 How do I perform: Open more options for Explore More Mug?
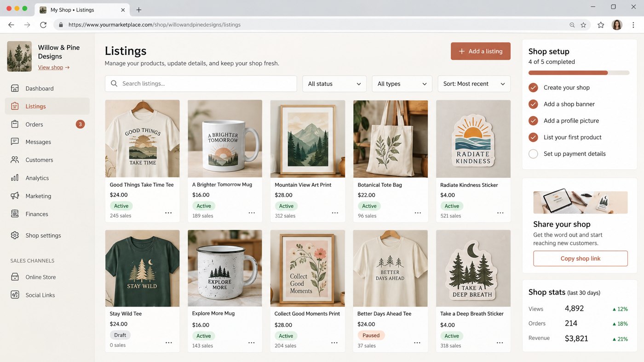252,343
